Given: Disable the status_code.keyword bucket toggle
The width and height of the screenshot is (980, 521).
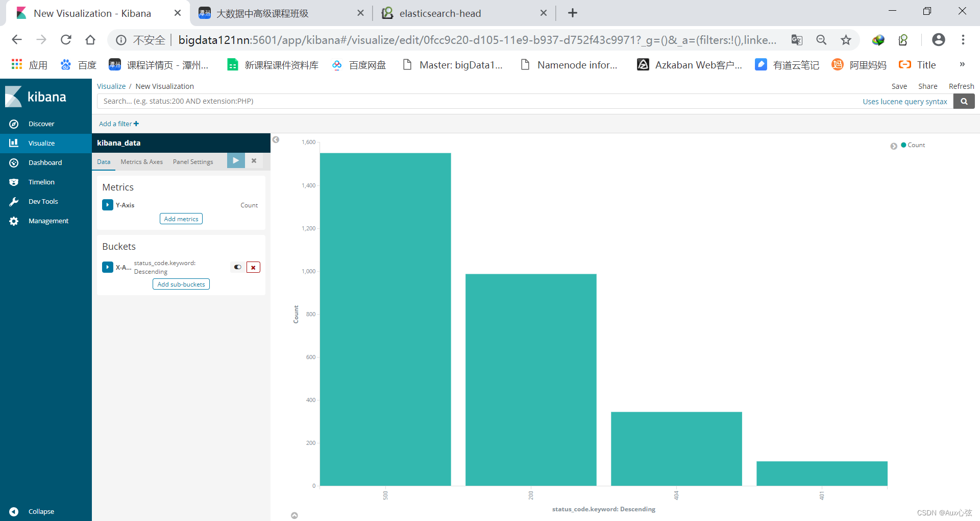Looking at the screenshot, I should click(237, 267).
